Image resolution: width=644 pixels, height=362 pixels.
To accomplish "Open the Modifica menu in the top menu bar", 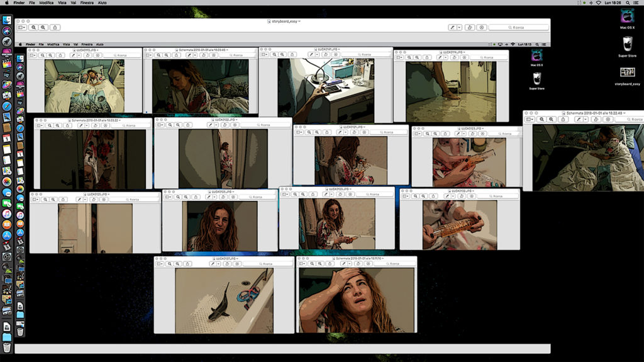I will pos(47,3).
